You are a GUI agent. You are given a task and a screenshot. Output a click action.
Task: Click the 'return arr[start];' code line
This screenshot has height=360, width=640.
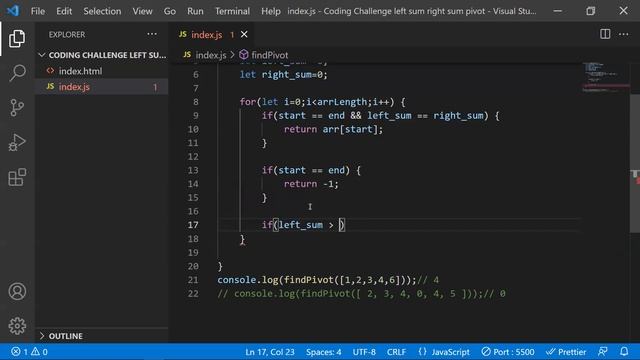pyautogui.click(x=333, y=129)
